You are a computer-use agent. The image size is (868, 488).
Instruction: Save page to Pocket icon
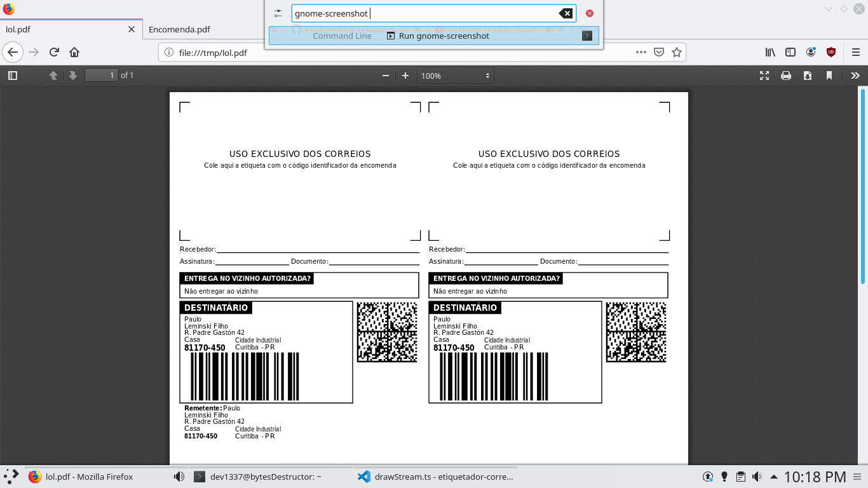pos(659,52)
